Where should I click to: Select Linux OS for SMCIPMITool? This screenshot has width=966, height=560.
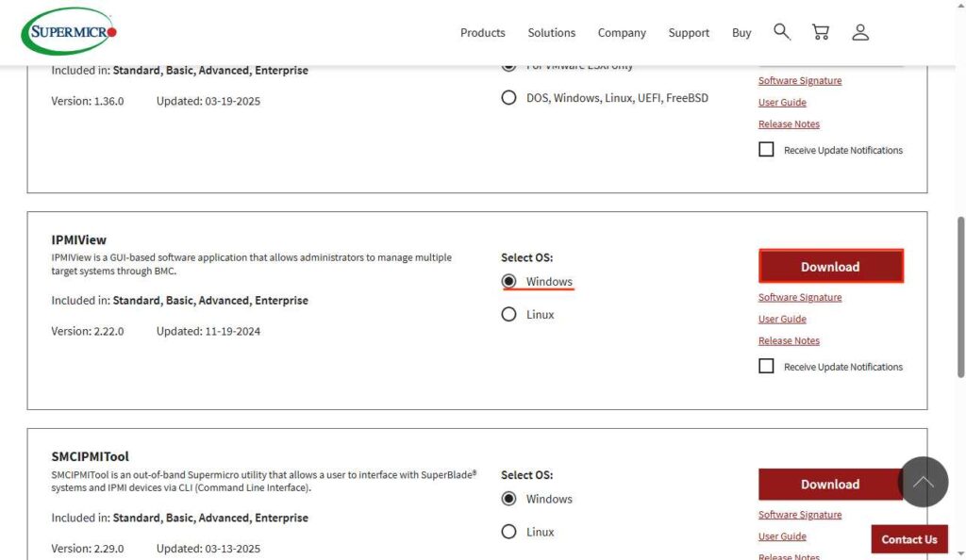(x=508, y=532)
